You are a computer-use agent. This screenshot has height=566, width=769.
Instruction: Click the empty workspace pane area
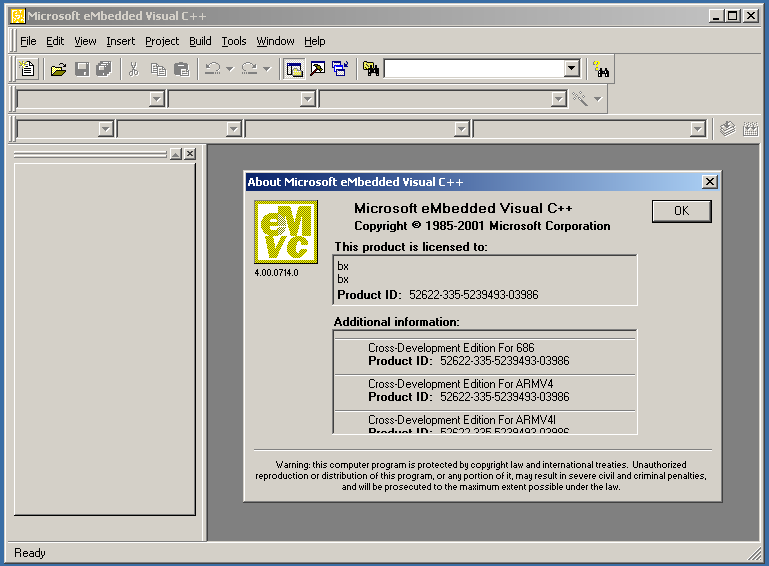104,338
